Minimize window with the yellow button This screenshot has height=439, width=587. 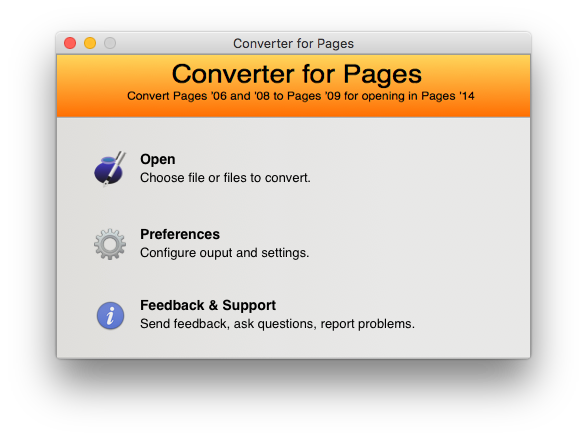(90, 43)
